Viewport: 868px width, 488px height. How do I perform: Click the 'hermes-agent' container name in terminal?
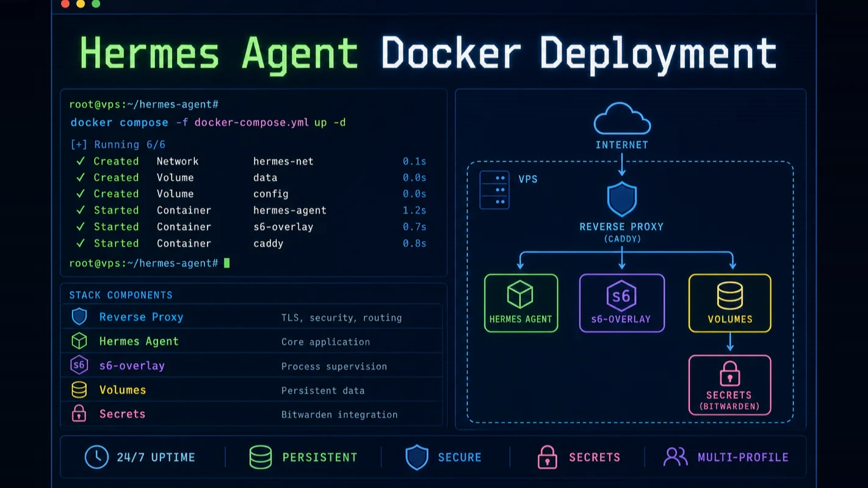click(x=290, y=210)
